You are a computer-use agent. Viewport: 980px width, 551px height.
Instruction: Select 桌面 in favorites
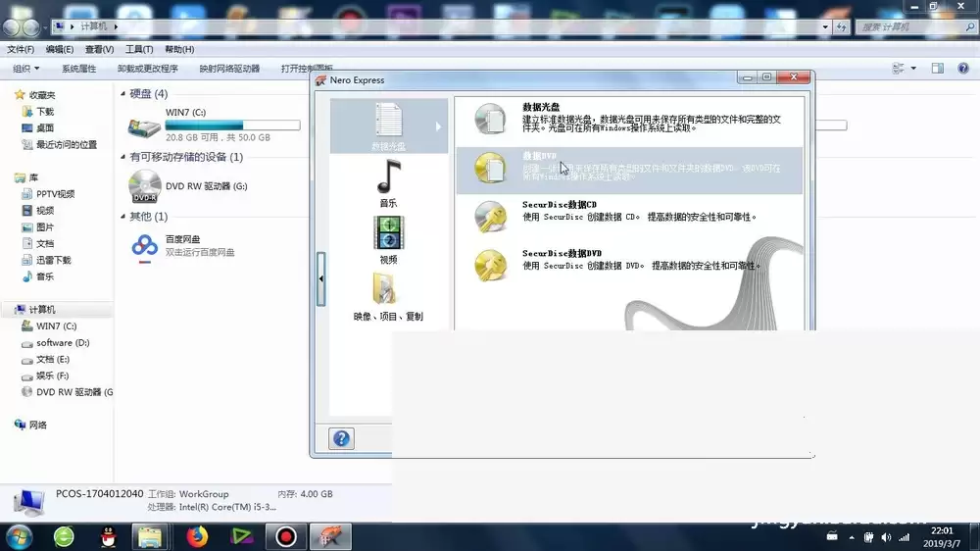[45, 127]
